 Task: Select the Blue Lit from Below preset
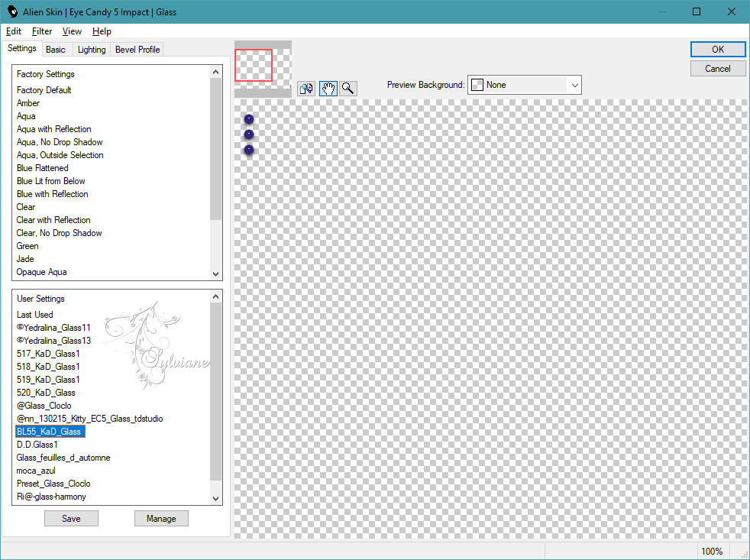click(x=51, y=181)
